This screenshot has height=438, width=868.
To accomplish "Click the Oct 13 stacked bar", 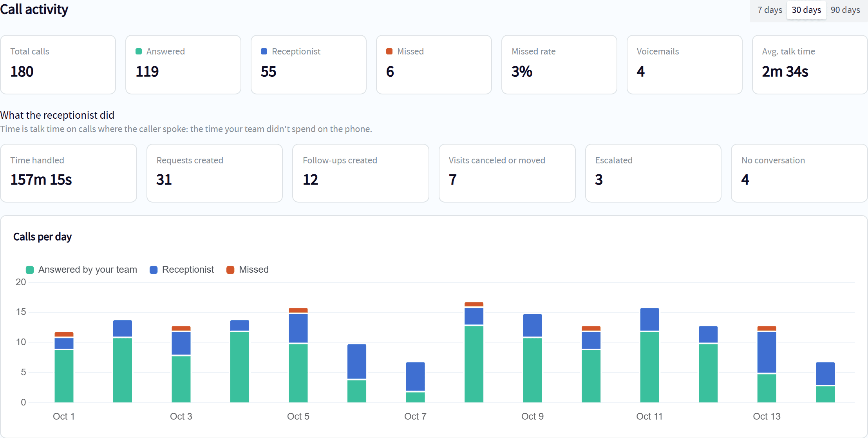I will pos(767,364).
